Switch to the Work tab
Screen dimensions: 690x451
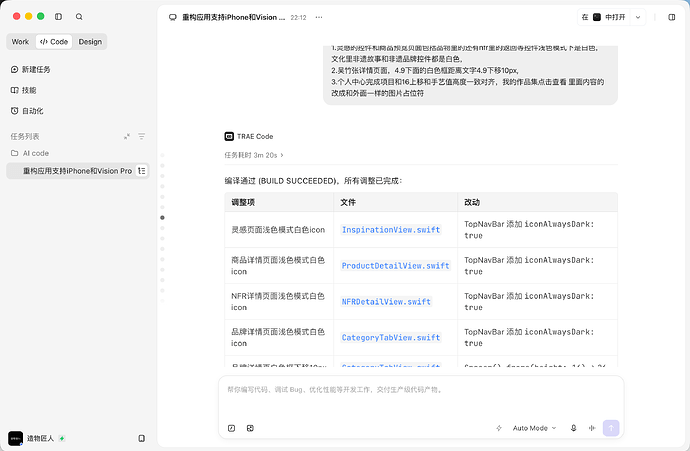click(20, 42)
